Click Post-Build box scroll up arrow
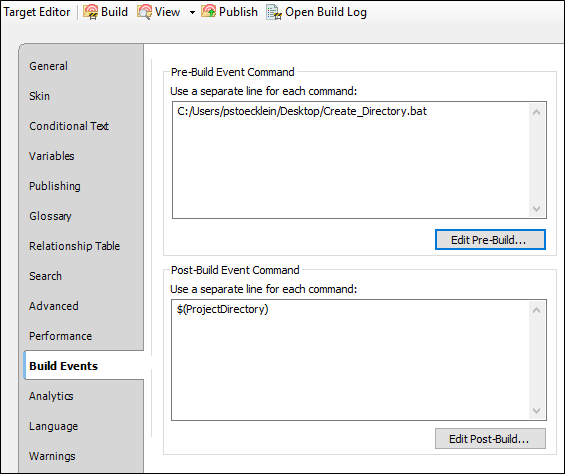The width and height of the screenshot is (565, 474). [537, 310]
